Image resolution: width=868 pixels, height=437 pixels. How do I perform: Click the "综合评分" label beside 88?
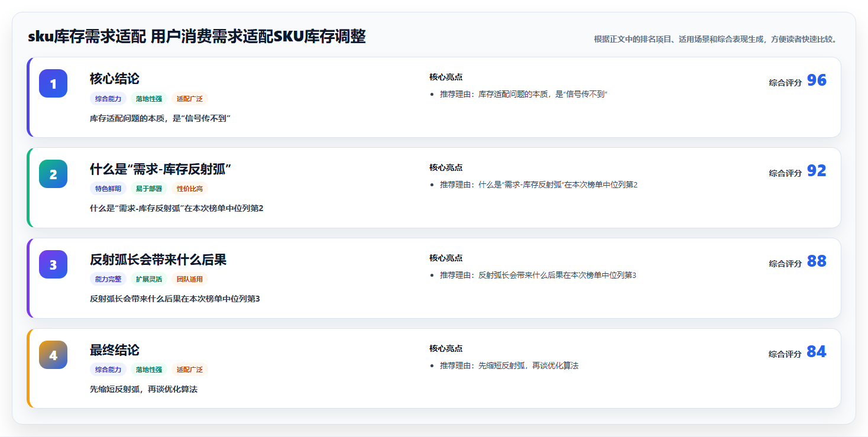785,264
